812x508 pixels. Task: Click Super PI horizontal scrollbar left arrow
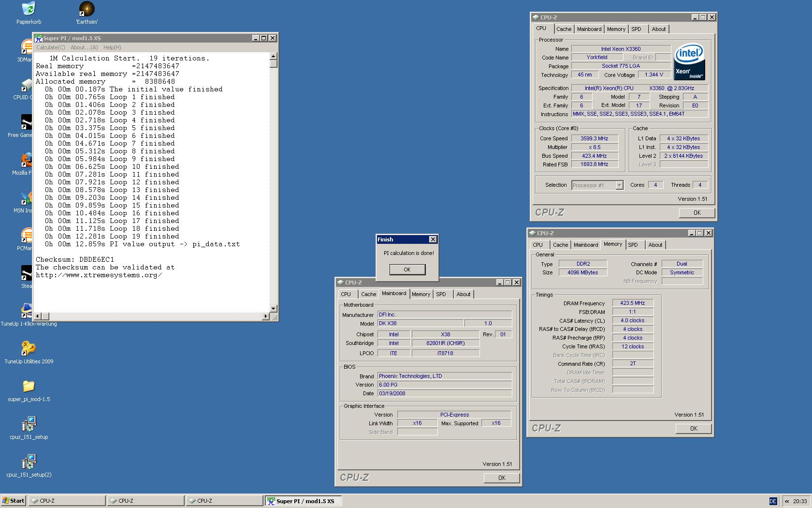click(x=38, y=316)
